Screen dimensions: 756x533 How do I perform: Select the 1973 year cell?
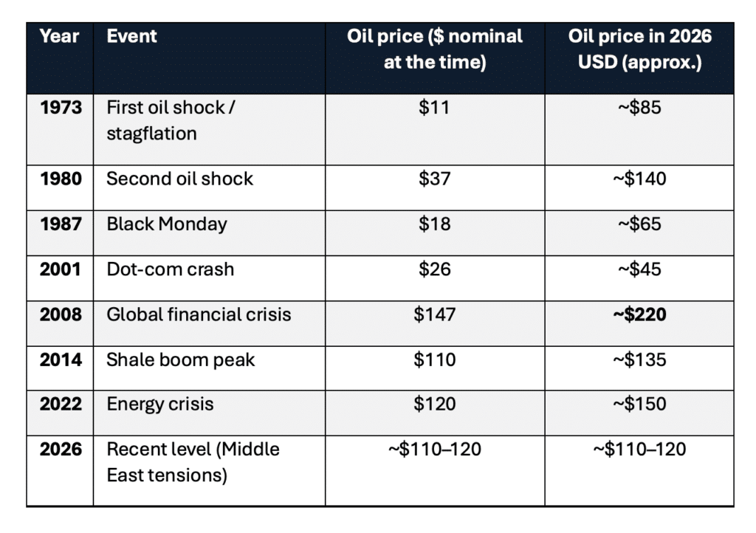(x=60, y=108)
